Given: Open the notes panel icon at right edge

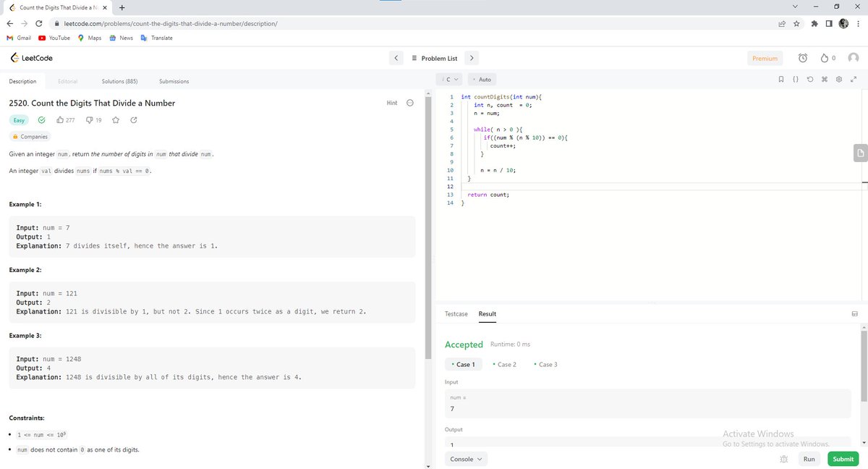Looking at the screenshot, I should (859, 152).
